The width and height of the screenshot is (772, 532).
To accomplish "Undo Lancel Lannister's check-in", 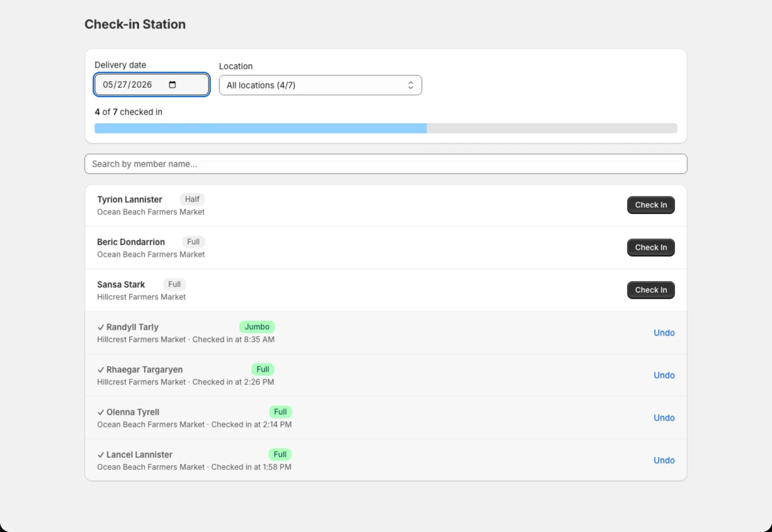I will [664, 460].
